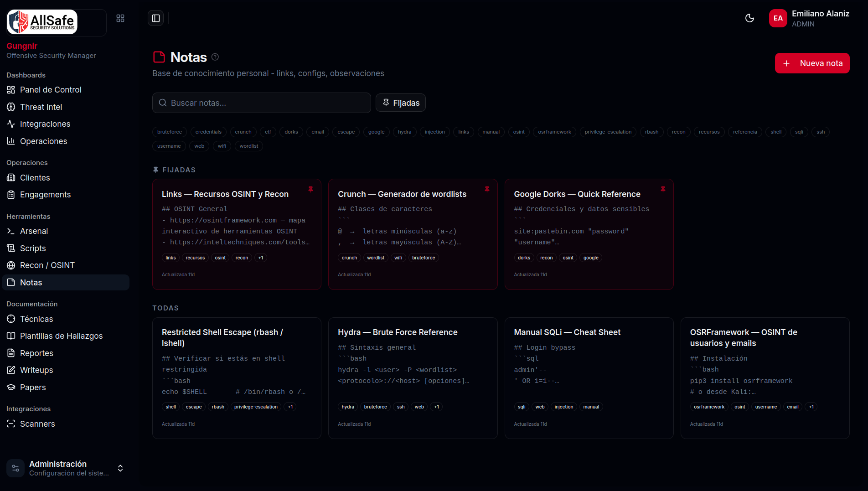Unpin the Google Dorks note
The height and width of the screenshot is (491, 868).
[663, 189]
